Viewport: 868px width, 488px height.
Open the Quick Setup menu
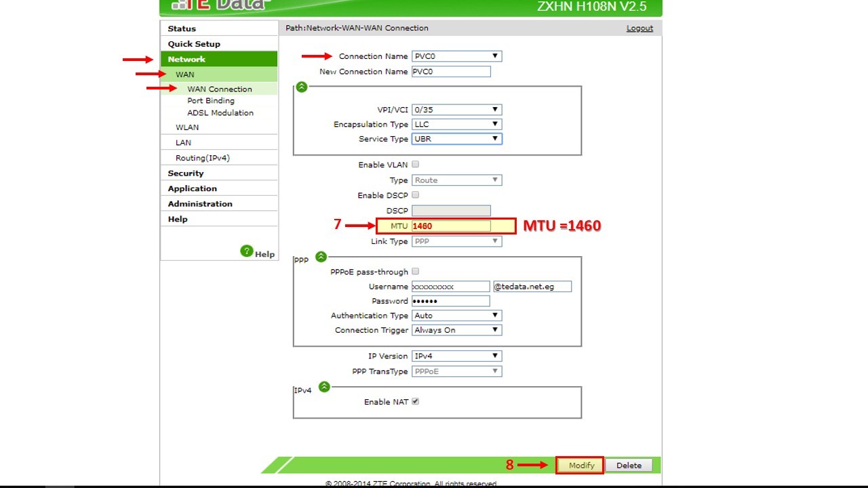click(x=219, y=44)
